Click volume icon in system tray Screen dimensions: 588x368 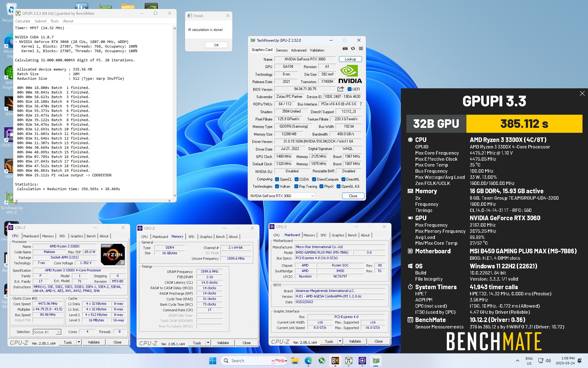tap(548, 361)
